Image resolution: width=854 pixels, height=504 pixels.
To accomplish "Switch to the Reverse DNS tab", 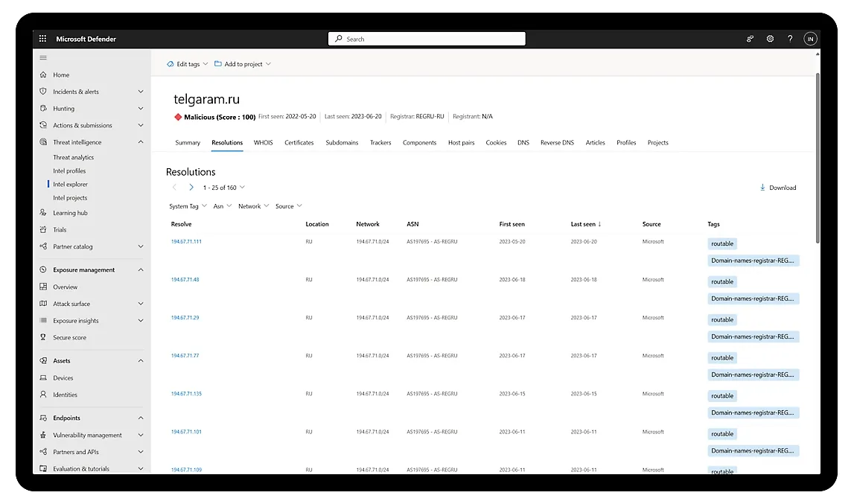I will pos(557,142).
